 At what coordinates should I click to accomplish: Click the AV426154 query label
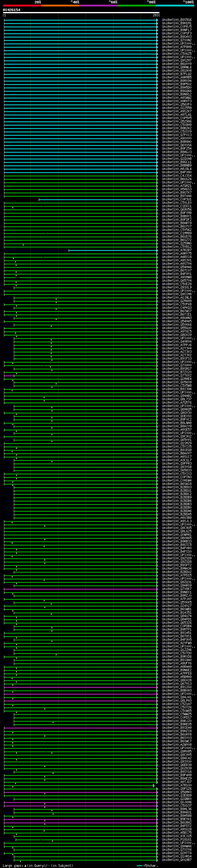(x=11, y=10)
